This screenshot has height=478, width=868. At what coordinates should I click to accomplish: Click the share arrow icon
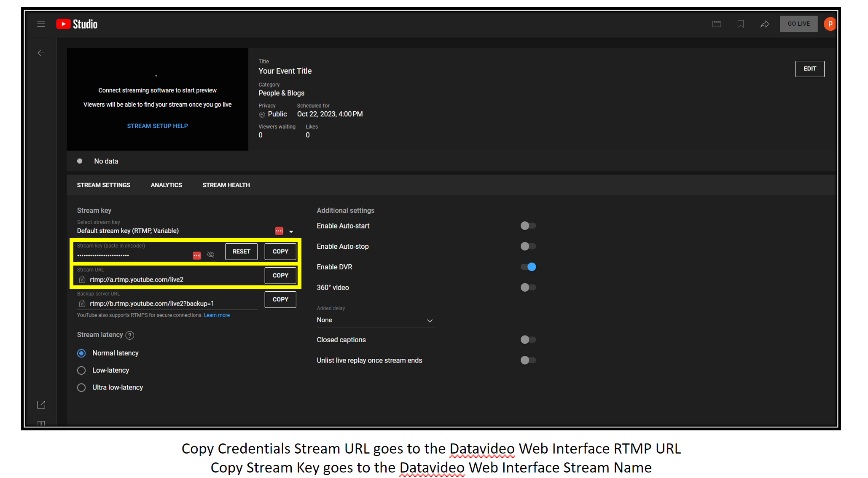click(x=764, y=24)
